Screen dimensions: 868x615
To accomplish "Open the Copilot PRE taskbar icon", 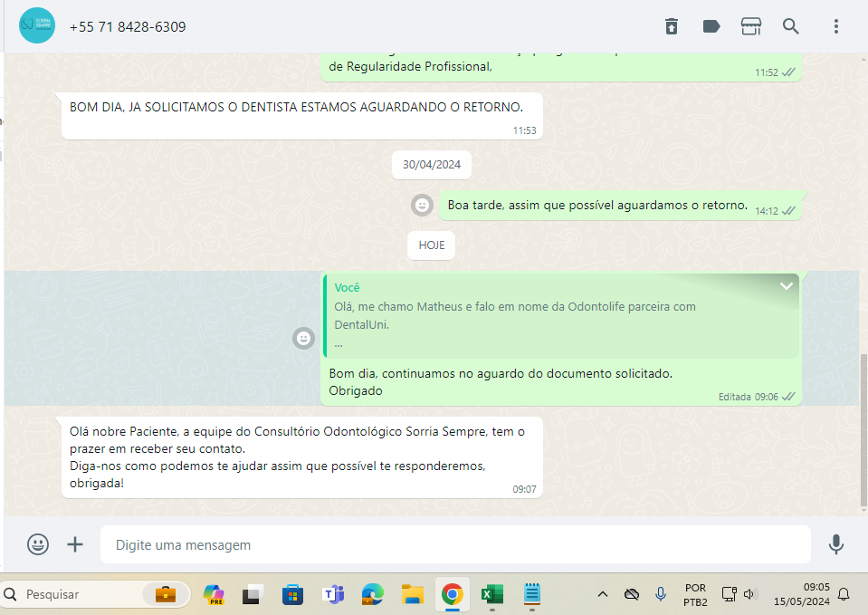I will pyautogui.click(x=213, y=594).
